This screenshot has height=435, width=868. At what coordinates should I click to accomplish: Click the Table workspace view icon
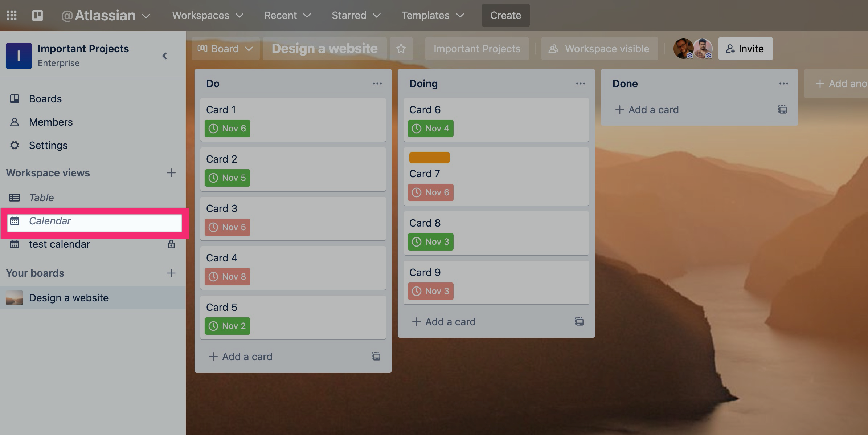[x=15, y=198]
